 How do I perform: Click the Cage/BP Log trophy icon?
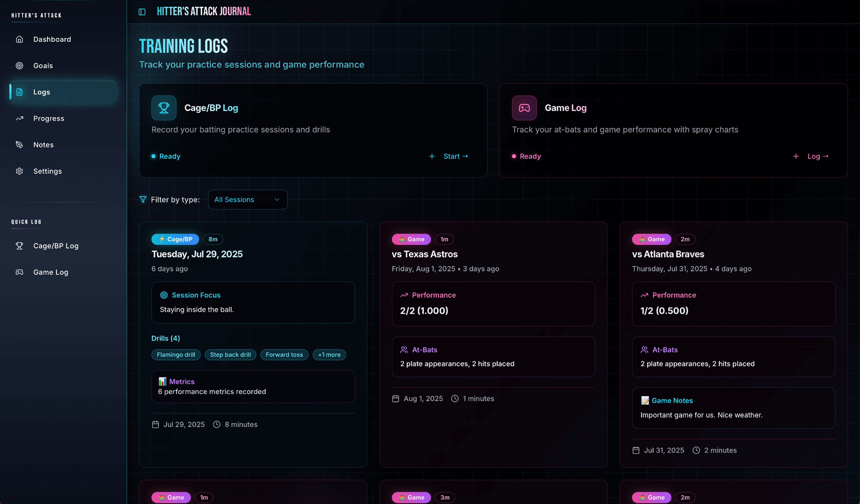[x=164, y=108]
